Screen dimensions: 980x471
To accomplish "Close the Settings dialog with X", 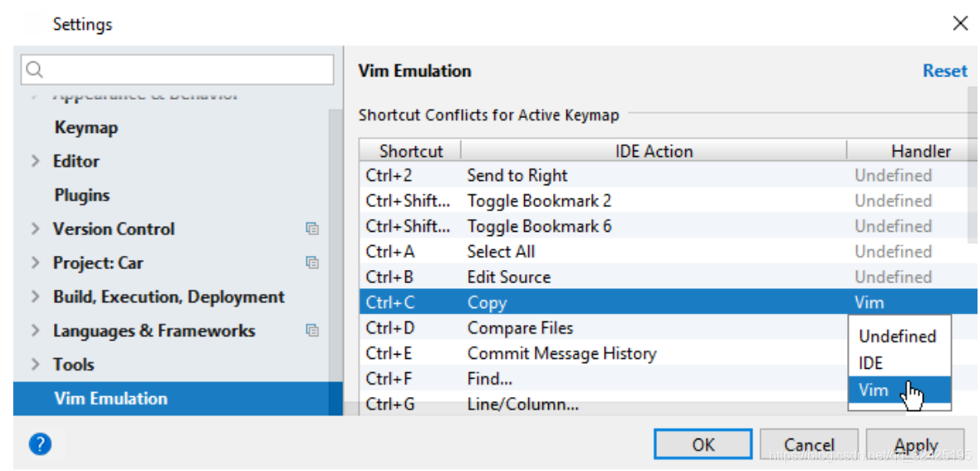I will coord(960,24).
